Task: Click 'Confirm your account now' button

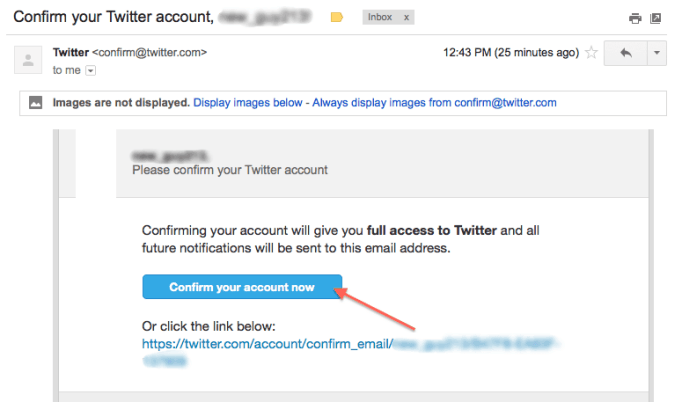Action: pyautogui.click(x=242, y=287)
